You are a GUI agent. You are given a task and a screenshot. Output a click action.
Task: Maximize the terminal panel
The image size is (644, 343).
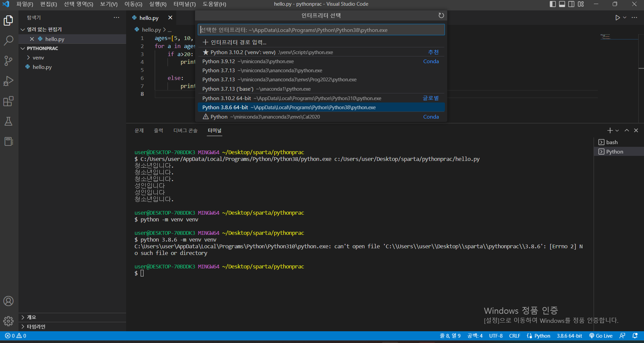[627, 130]
